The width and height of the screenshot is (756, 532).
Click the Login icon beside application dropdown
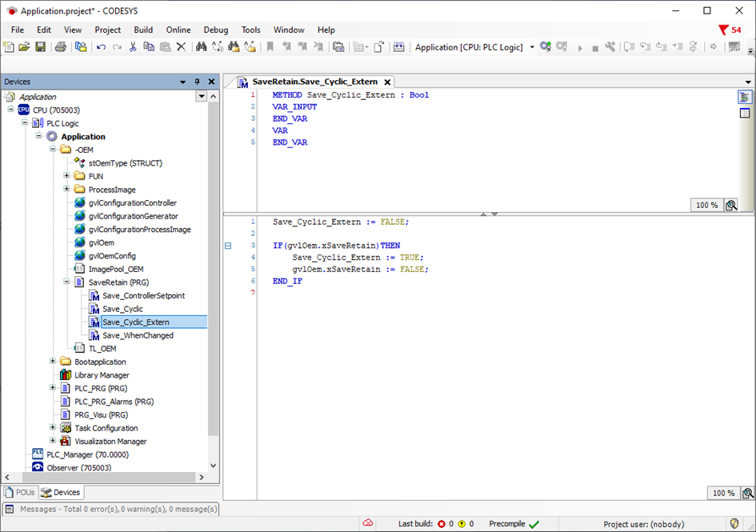click(546, 47)
